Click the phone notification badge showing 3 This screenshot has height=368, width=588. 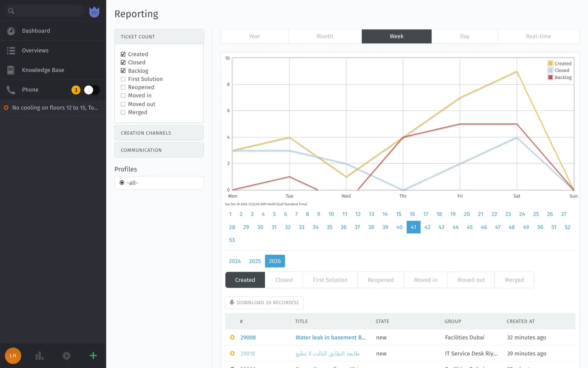click(76, 90)
